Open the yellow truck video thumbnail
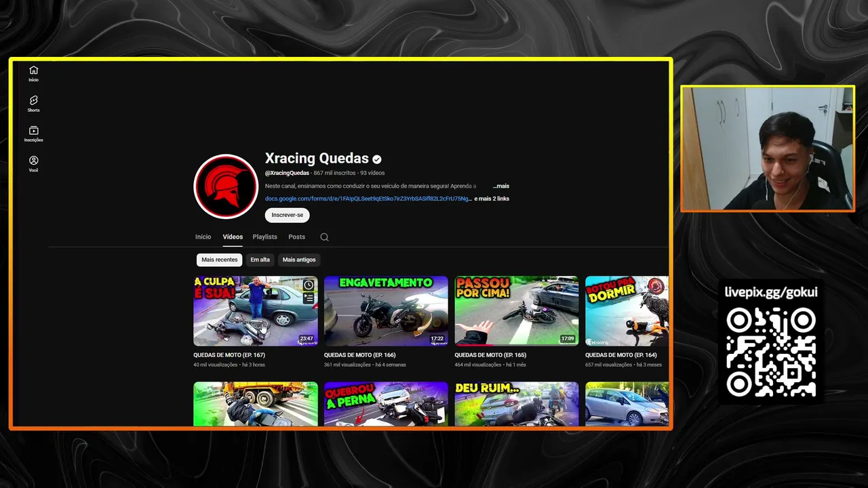 point(255,404)
